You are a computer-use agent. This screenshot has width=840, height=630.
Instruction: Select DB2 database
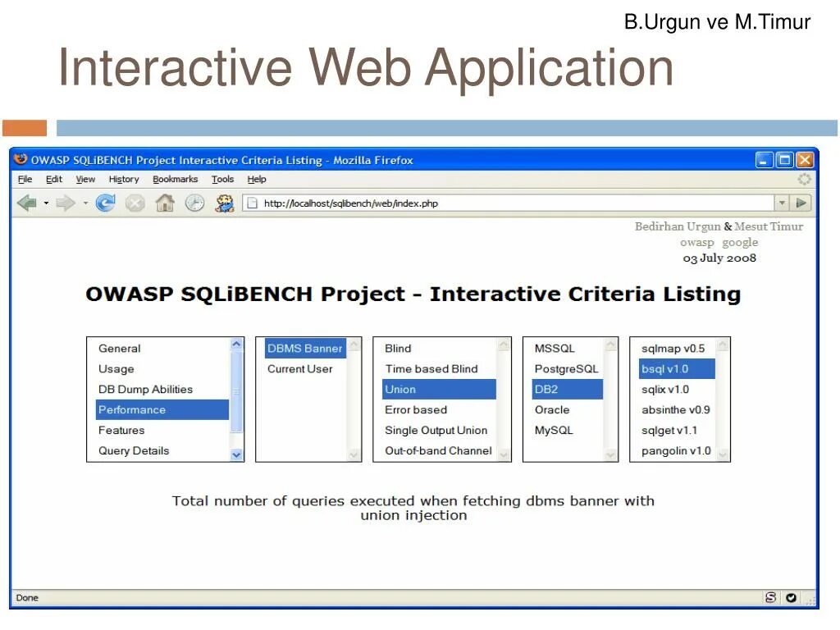click(x=568, y=390)
